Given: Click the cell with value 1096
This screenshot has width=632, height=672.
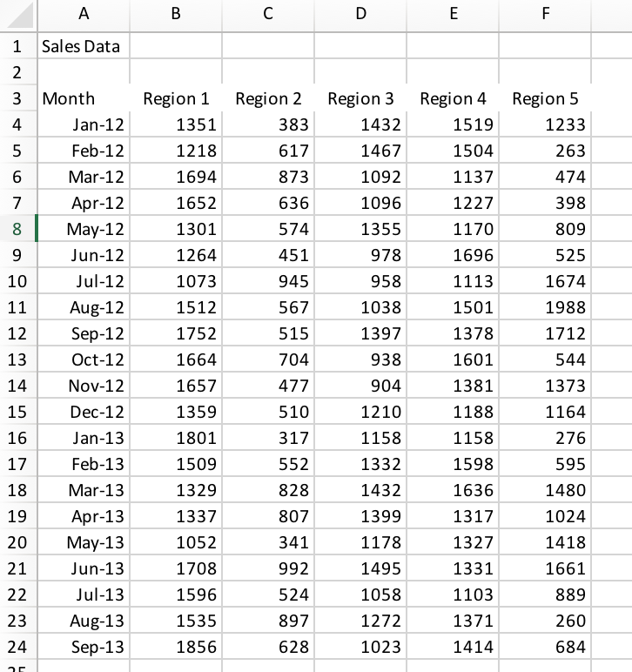Looking at the screenshot, I should (360, 203).
